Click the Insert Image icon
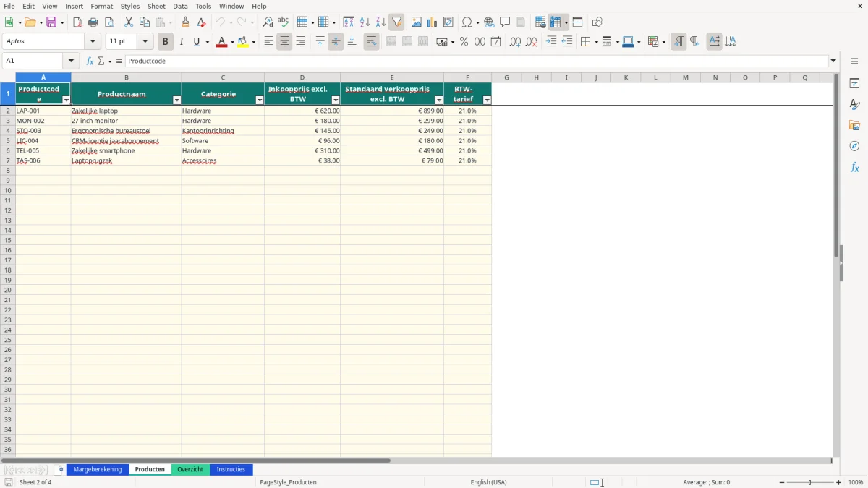The width and height of the screenshot is (868, 488). [x=417, y=22]
